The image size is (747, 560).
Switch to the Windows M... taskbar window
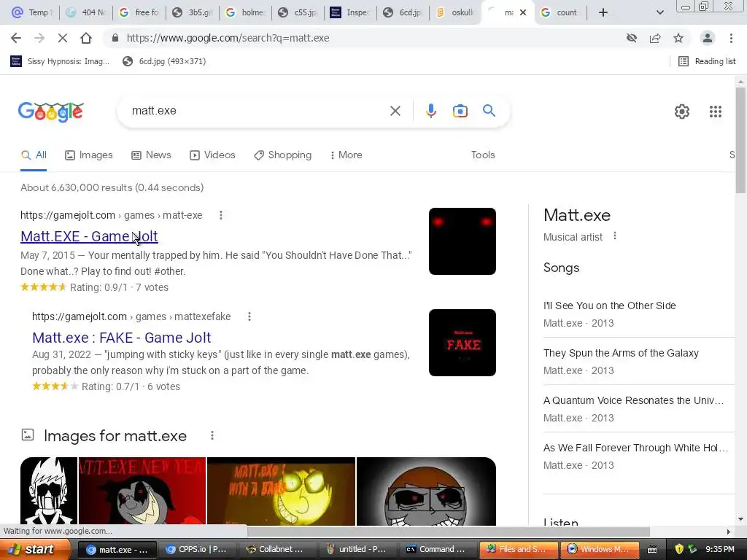600,549
